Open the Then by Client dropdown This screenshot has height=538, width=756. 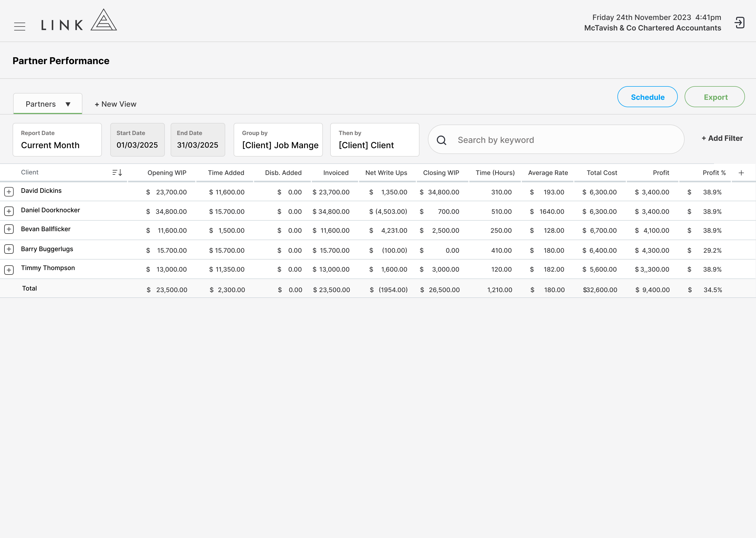click(x=375, y=140)
